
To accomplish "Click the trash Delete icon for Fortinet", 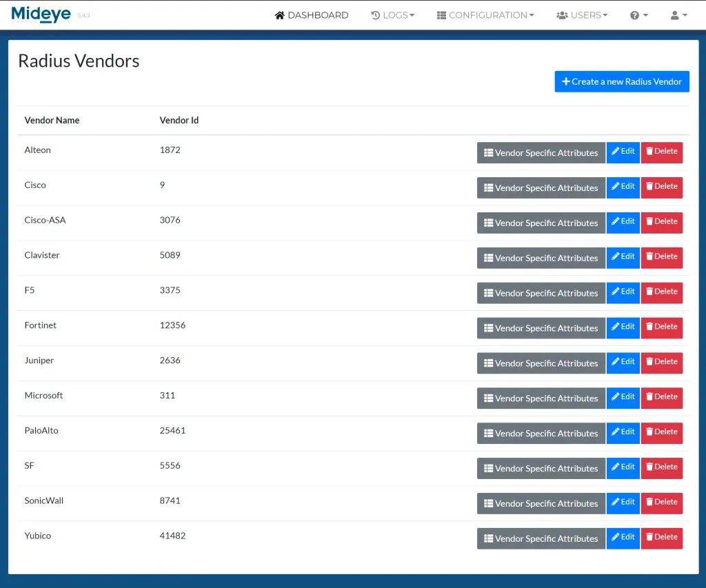I will 650,327.
